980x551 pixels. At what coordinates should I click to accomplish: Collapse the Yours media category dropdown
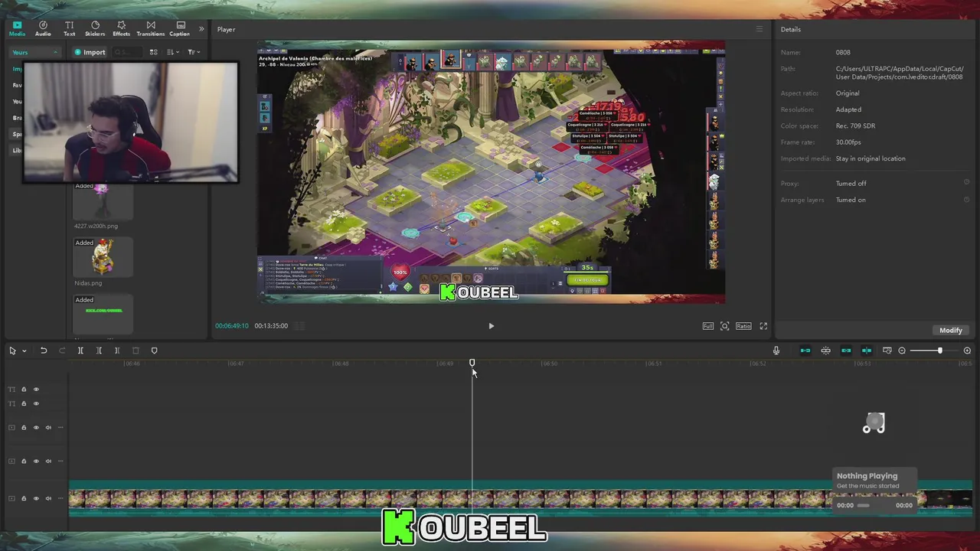36,52
